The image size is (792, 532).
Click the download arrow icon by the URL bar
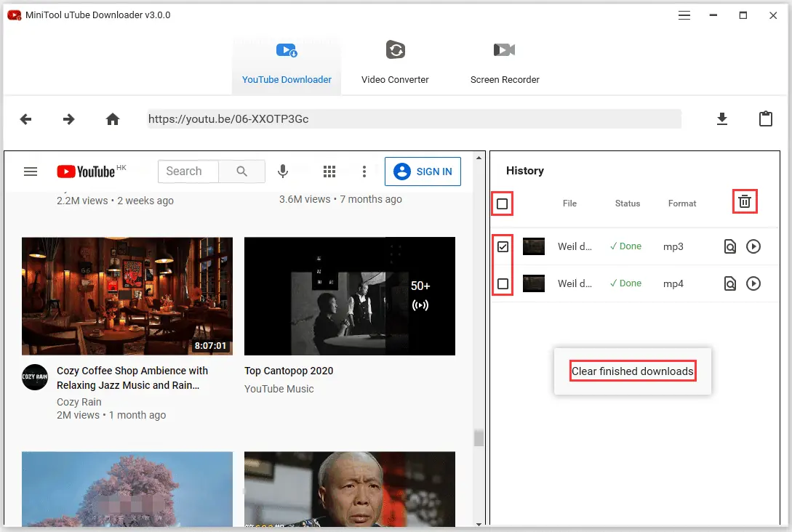click(x=721, y=119)
